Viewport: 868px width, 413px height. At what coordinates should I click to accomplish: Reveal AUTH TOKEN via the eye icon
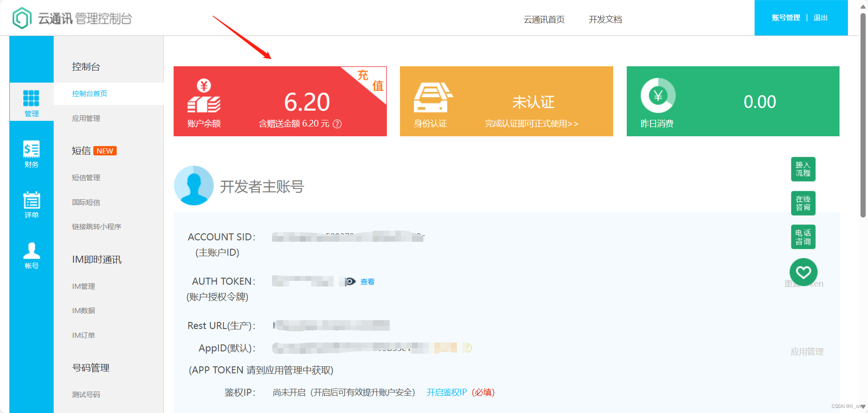coord(350,281)
